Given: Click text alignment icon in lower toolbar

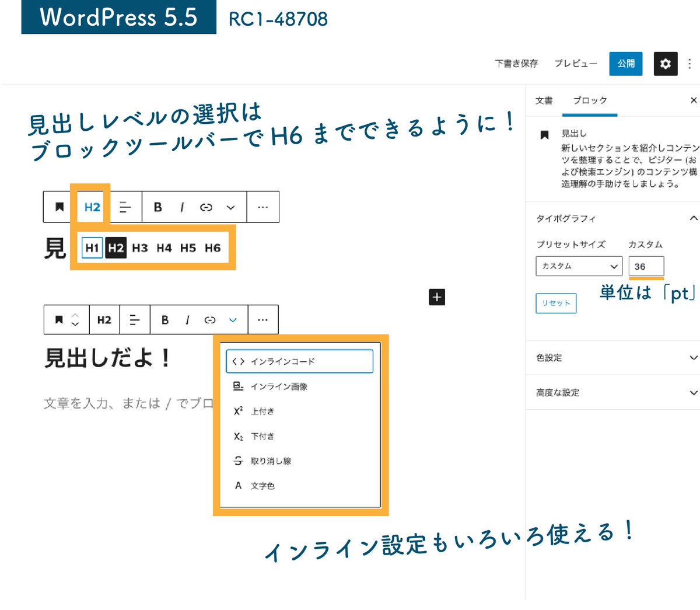Looking at the screenshot, I should click(135, 319).
